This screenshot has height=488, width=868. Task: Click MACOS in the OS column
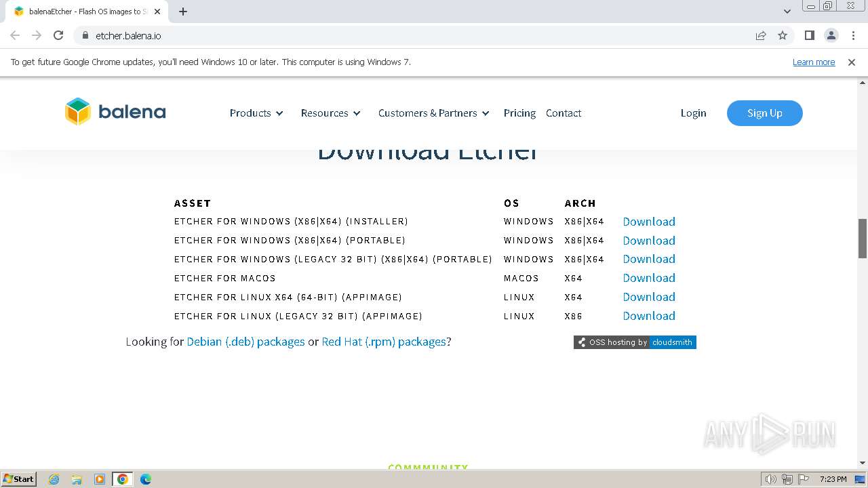521,278
